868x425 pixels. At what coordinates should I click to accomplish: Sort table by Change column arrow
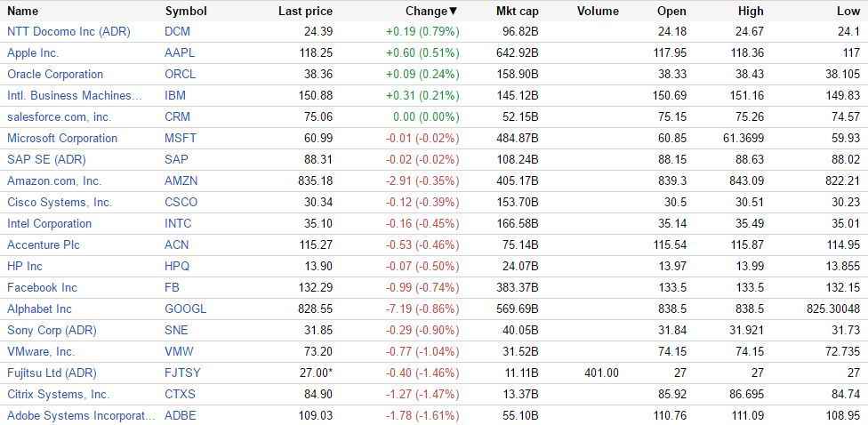tap(454, 12)
